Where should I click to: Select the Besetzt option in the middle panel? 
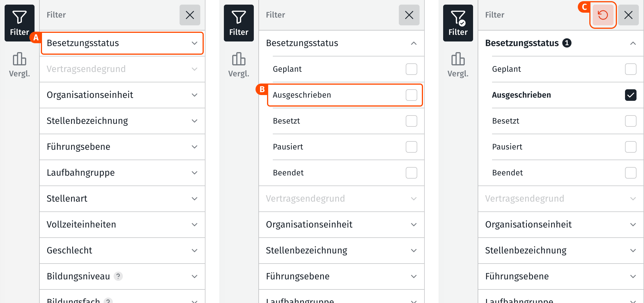411,121
